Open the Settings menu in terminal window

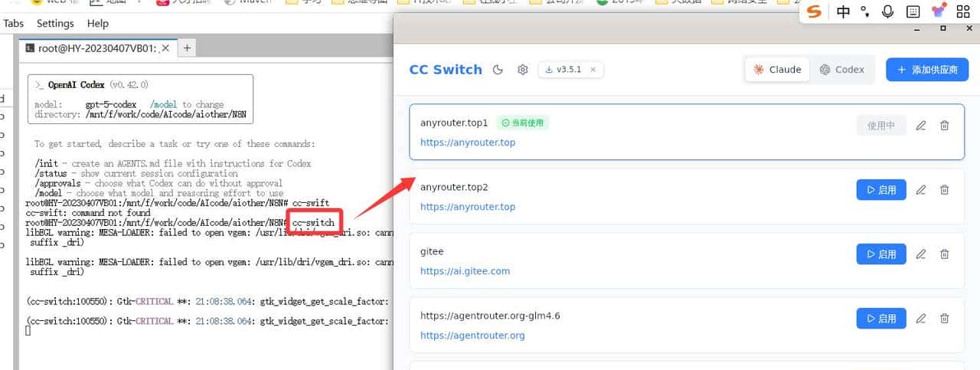55,24
